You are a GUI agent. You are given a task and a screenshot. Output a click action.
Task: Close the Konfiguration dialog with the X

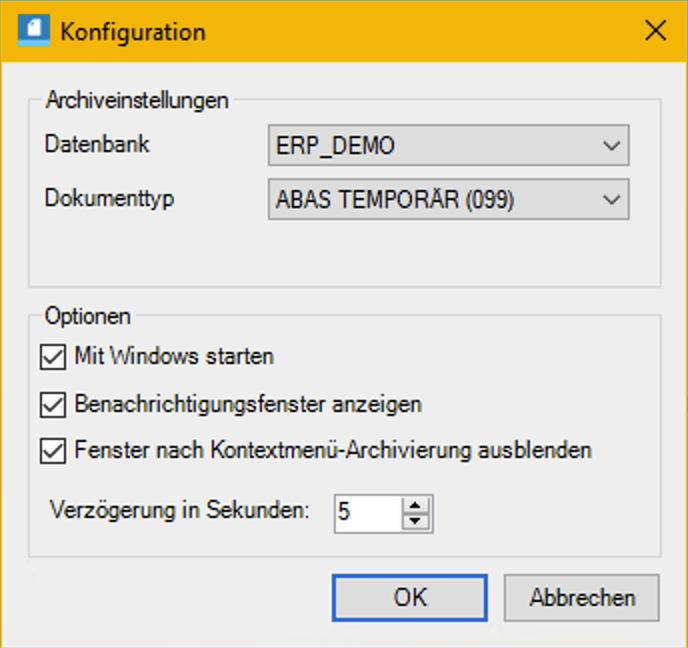[x=655, y=31]
